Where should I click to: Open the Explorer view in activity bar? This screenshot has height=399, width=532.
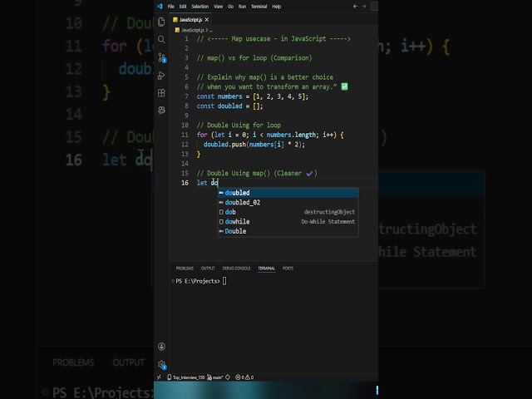tap(161, 22)
